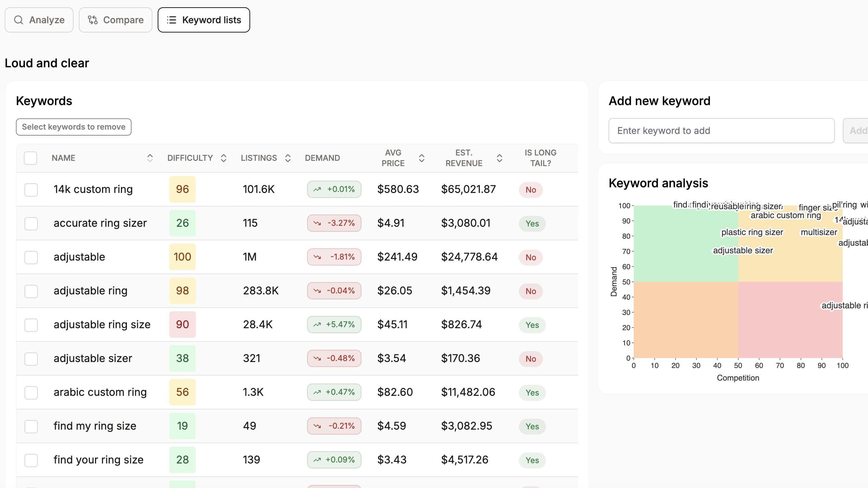868x488 pixels.
Task: Click the +0.01% demand trend badge
Action: [x=334, y=189]
